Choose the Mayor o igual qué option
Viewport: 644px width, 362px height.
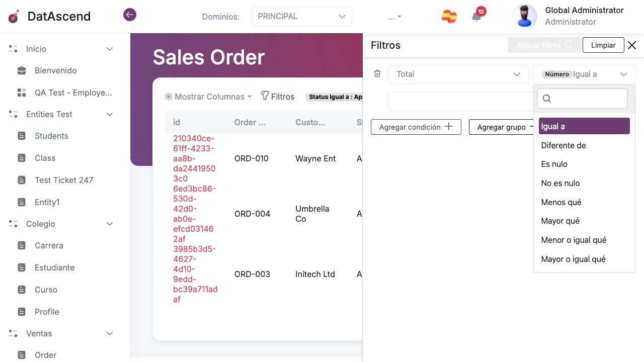[584, 259]
